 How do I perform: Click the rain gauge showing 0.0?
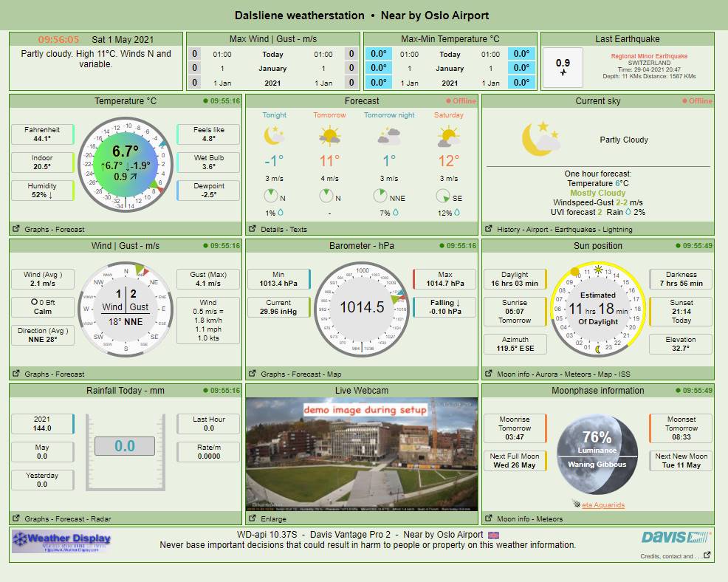[x=125, y=452]
